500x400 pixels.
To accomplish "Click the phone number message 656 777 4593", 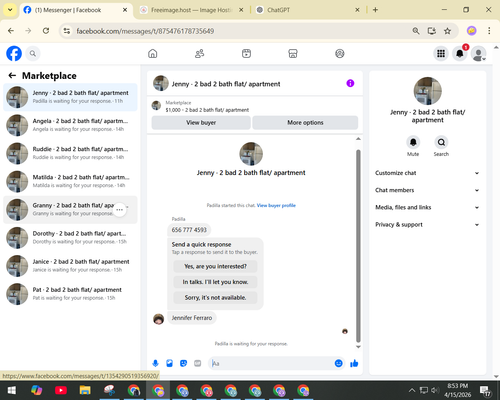I will (189, 230).
